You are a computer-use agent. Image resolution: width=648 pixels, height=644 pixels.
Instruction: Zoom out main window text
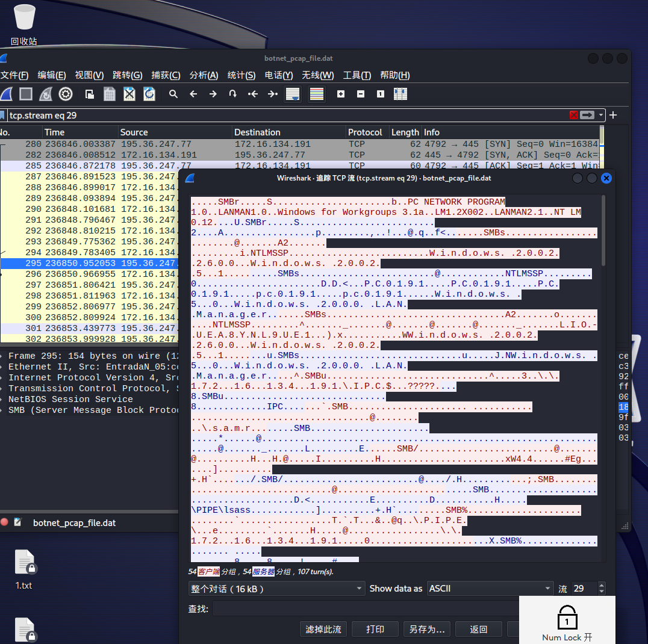360,94
